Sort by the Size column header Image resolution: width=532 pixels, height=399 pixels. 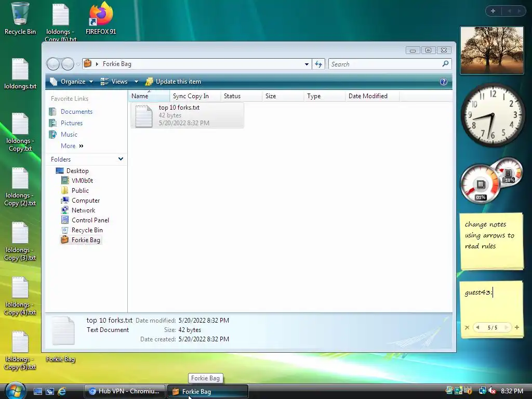click(283, 96)
